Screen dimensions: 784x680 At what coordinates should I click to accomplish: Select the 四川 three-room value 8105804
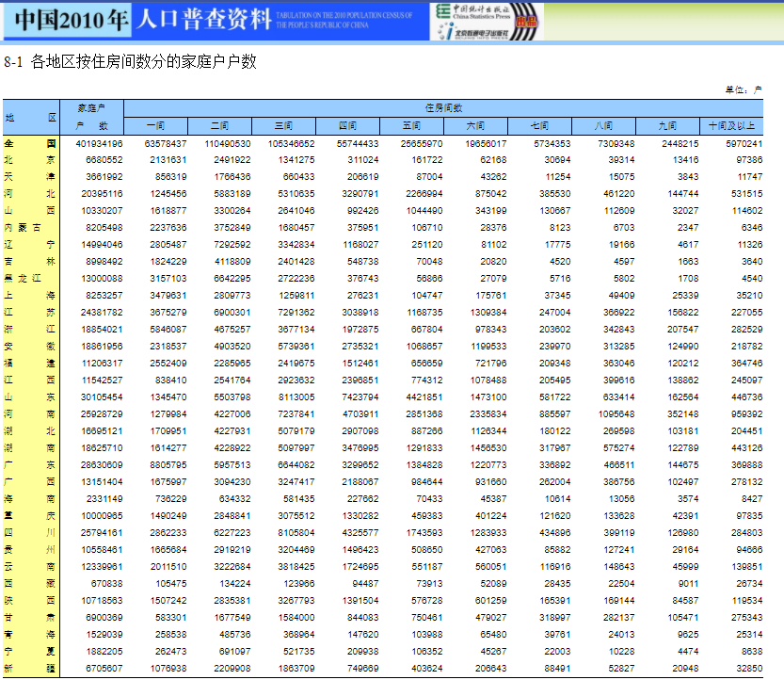(296, 533)
